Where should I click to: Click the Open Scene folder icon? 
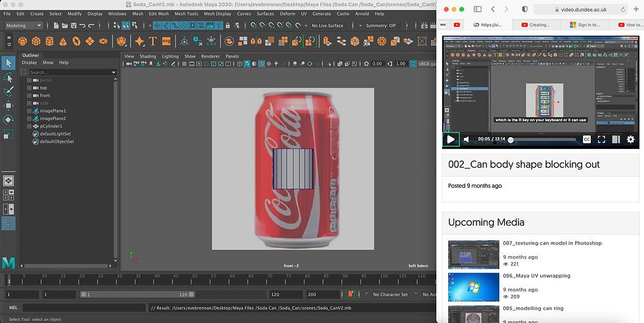[65, 26]
